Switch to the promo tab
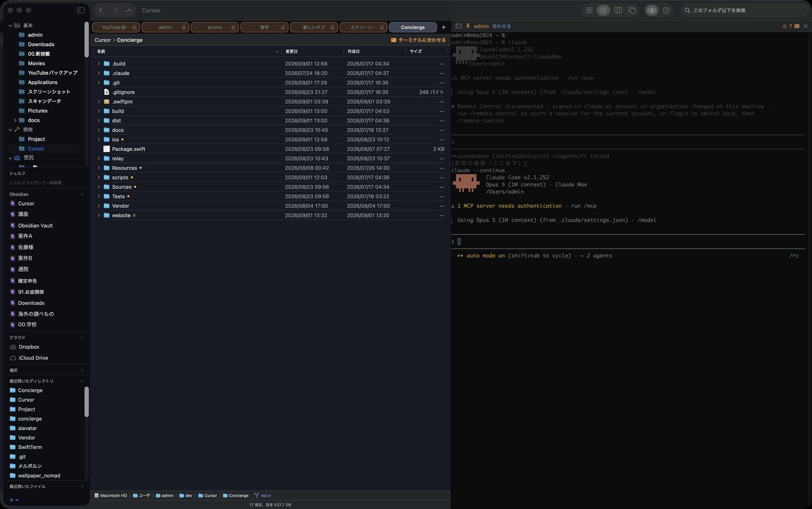The image size is (812, 509). click(x=215, y=27)
